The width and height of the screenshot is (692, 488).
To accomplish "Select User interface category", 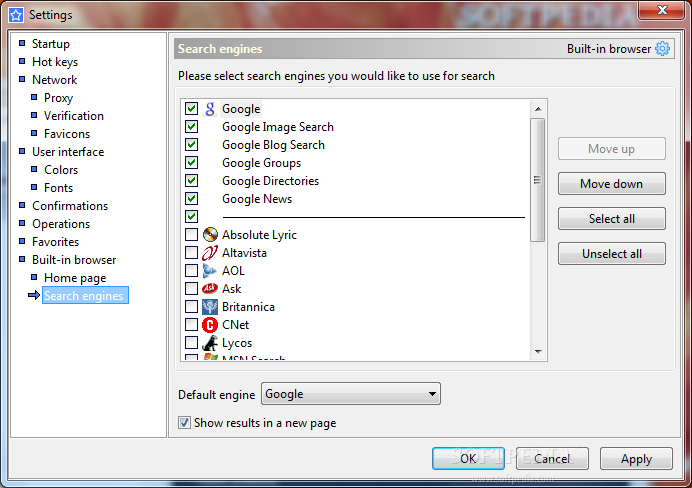I will [68, 152].
